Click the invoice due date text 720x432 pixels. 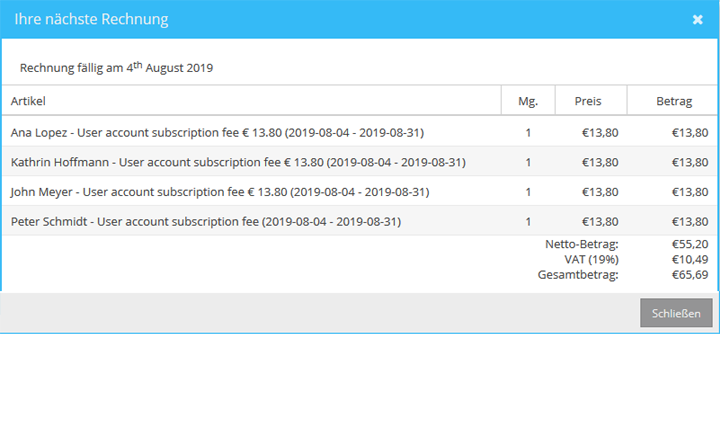click(x=116, y=68)
